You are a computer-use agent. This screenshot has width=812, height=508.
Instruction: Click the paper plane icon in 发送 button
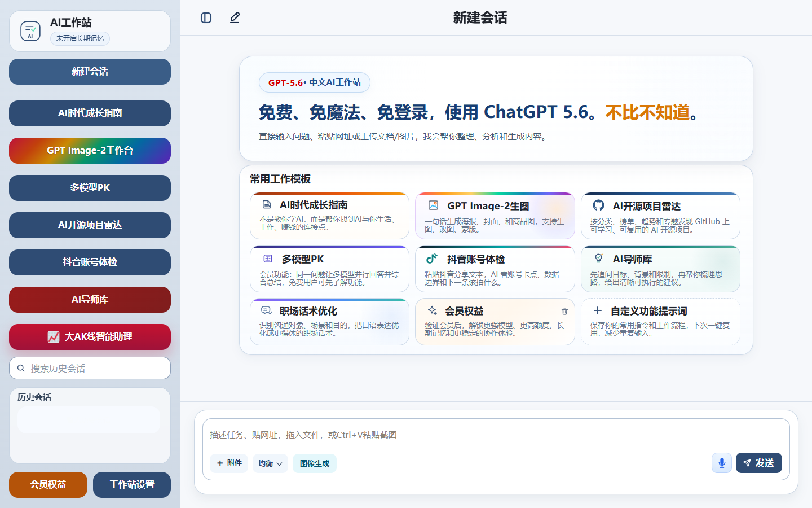click(x=747, y=463)
